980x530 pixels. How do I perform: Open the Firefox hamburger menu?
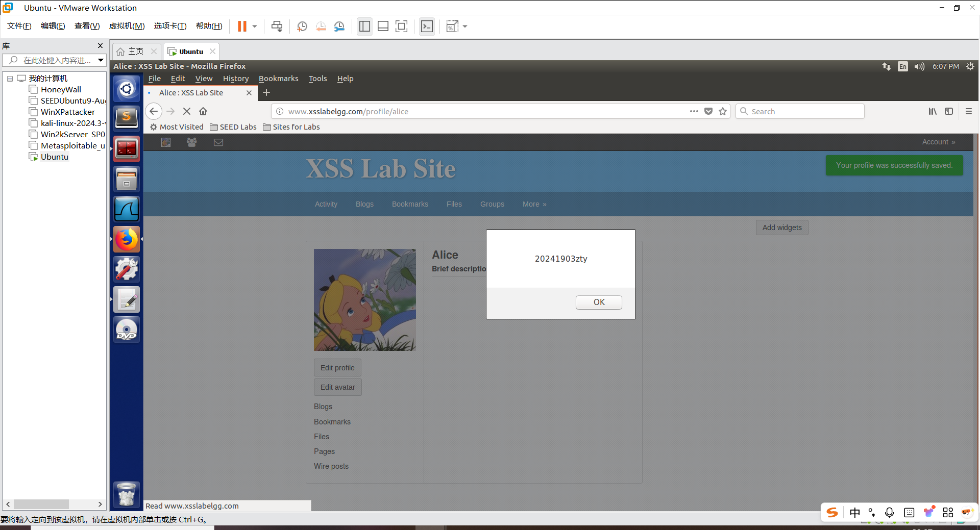pyautogui.click(x=969, y=111)
